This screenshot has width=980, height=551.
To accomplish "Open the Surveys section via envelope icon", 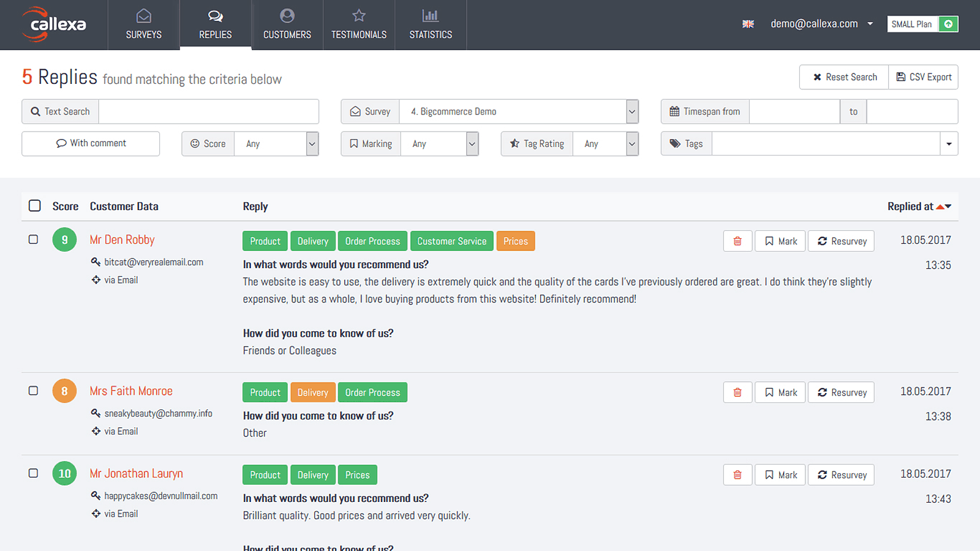I will [143, 15].
